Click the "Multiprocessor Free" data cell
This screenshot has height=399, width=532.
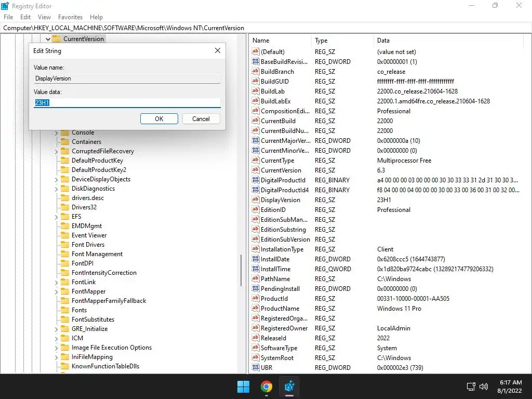point(404,160)
